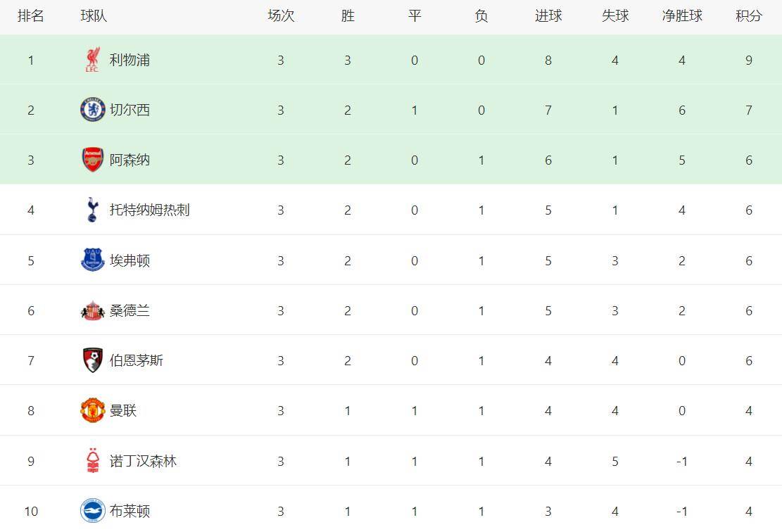Sort by the 净胜球 column header
782x532 pixels.
click(x=682, y=16)
